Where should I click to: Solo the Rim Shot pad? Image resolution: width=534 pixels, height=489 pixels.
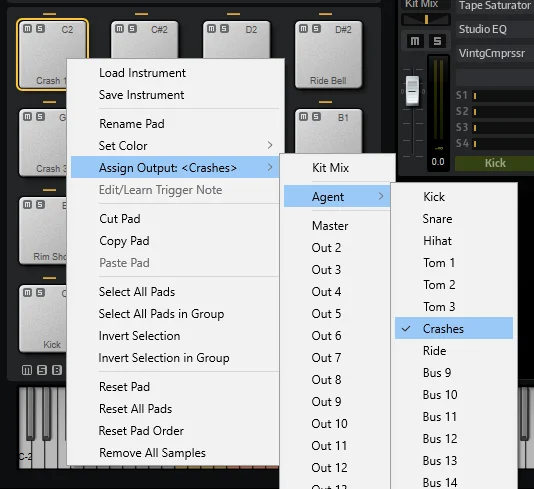[x=41, y=205]
